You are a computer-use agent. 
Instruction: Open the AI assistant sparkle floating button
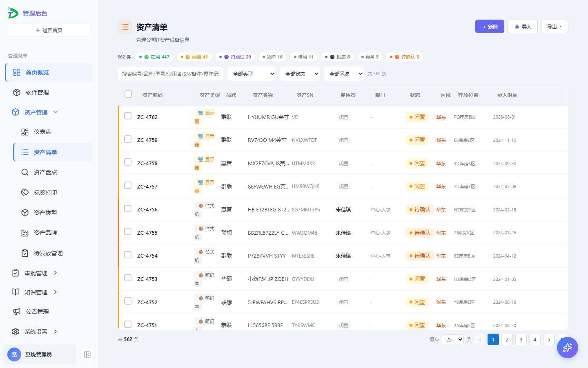click(568, 348)
